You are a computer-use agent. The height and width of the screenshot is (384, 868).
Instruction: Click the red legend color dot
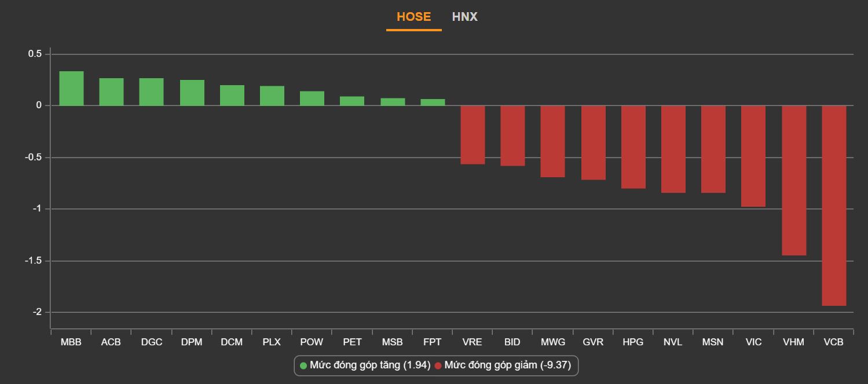(x=438, y=365)
